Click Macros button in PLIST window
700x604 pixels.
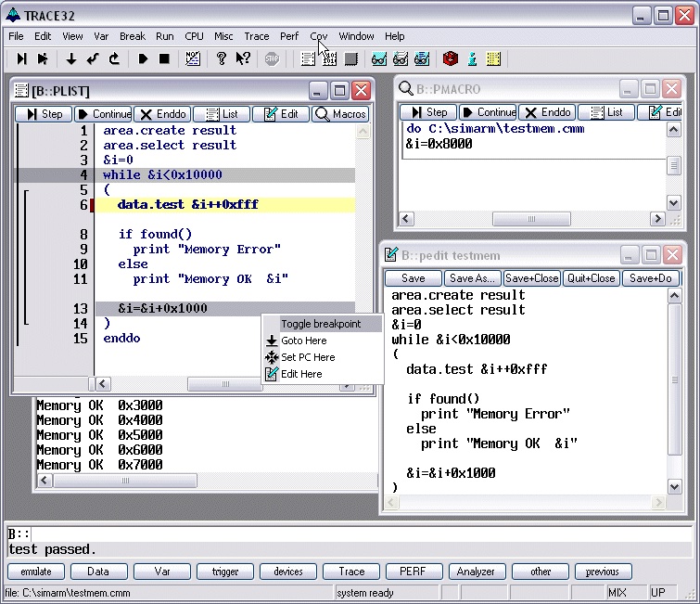point(340,114)
